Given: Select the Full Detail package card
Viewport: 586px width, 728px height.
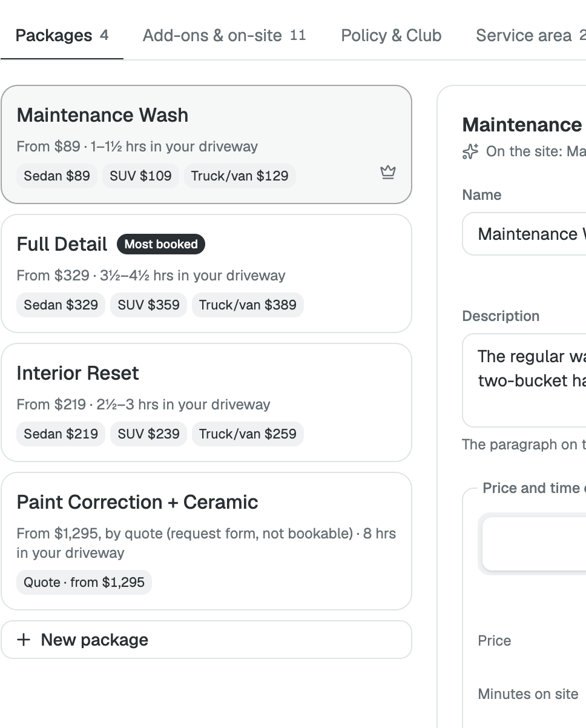Looking at the screenshot, I should [x=206, y=274].
